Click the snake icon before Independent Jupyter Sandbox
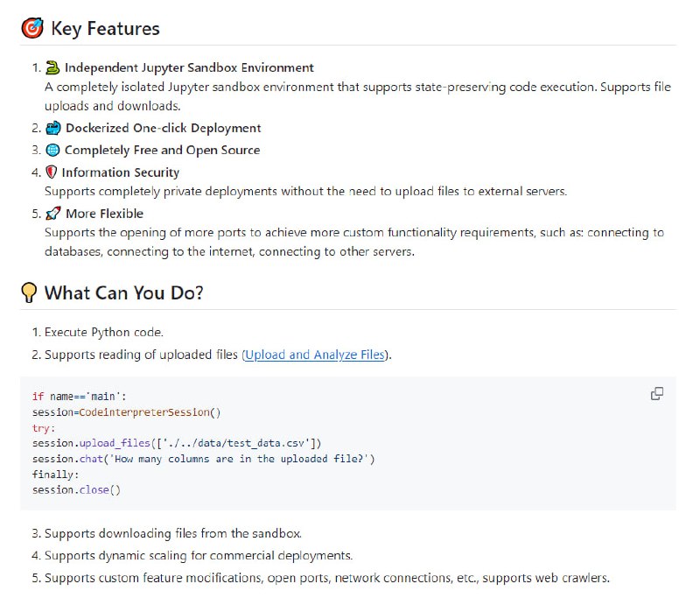 [x=52, y=67]
